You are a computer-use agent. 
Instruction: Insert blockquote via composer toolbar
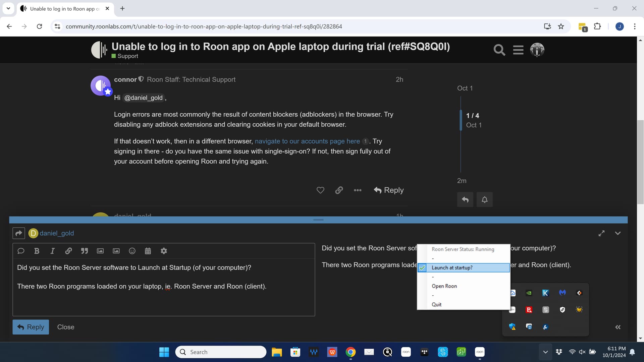(x=84, y=251)
